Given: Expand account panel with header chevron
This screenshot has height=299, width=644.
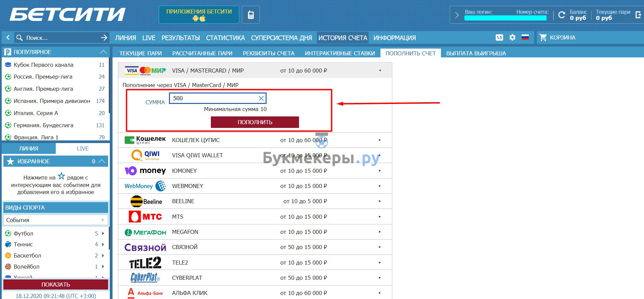Looking at the screenshot, I should click(457, 15).
